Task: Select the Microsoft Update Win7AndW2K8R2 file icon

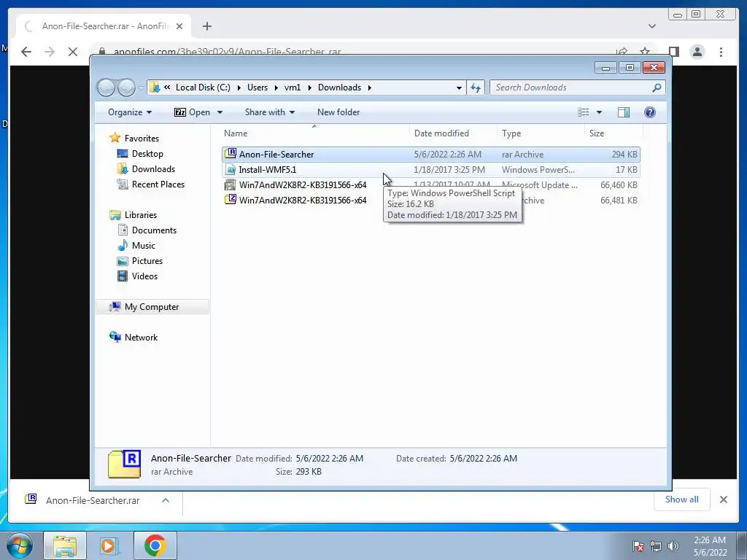Action: [231, 184]
